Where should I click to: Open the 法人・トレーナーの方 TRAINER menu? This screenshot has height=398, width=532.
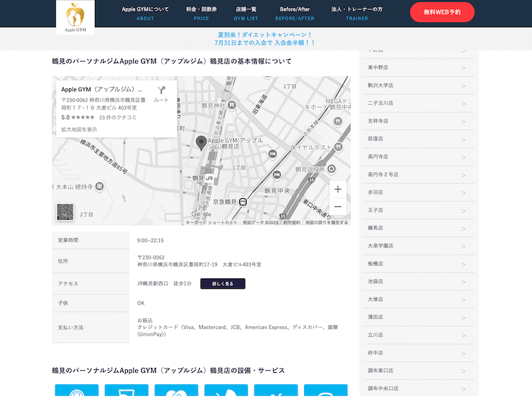click(x=357, y=14)
